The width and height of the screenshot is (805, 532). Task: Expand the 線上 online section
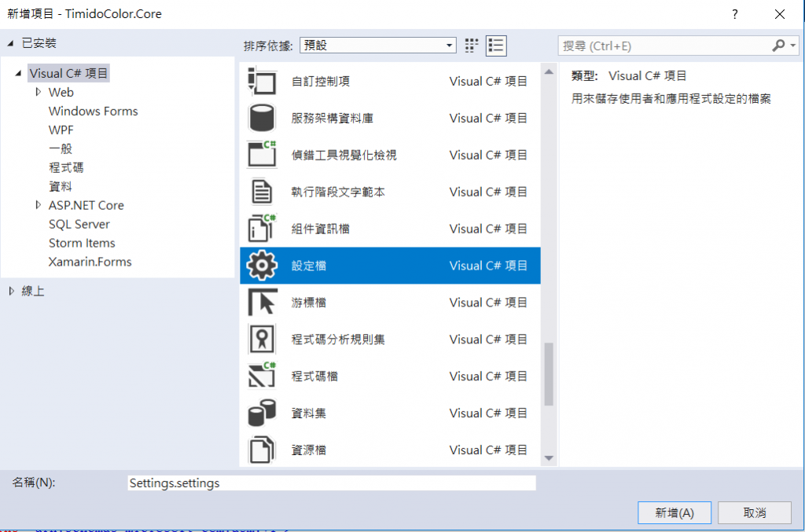11,291
